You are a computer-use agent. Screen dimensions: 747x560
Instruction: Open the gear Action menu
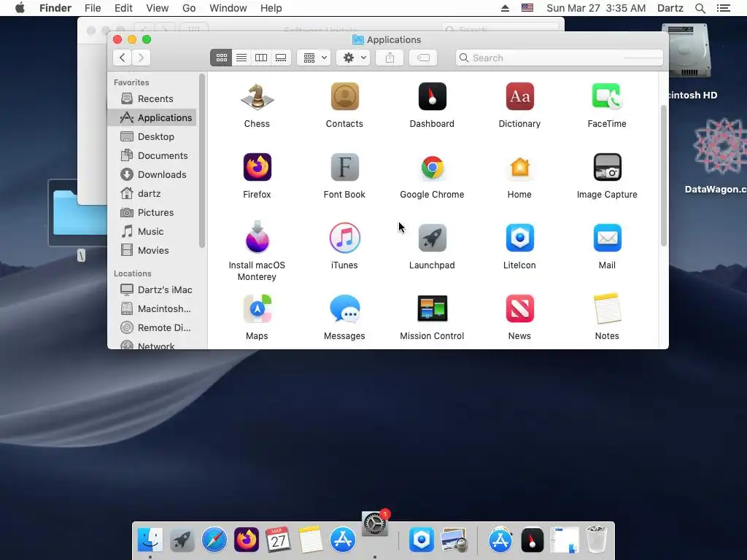click(x=354, y=58)
